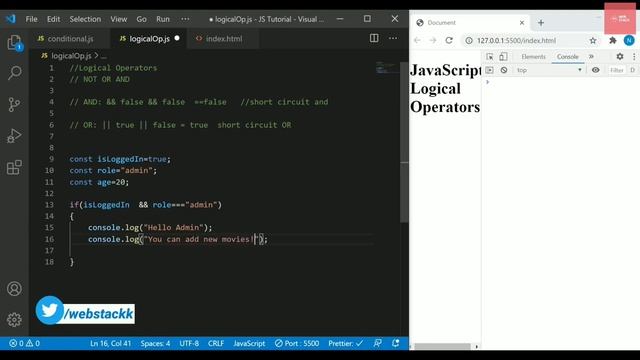Show errors and warnings in status bar
640x360 pixels.
(24, 343)
